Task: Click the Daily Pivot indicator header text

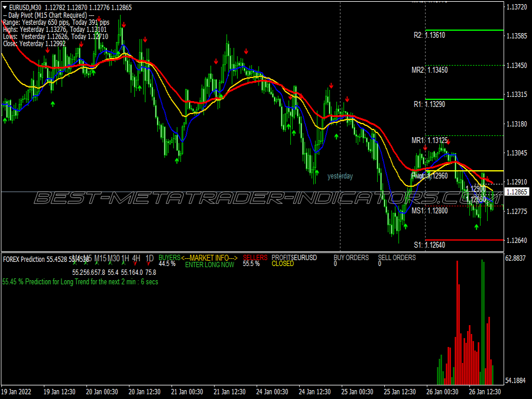Action: click(x=48, y=15)
